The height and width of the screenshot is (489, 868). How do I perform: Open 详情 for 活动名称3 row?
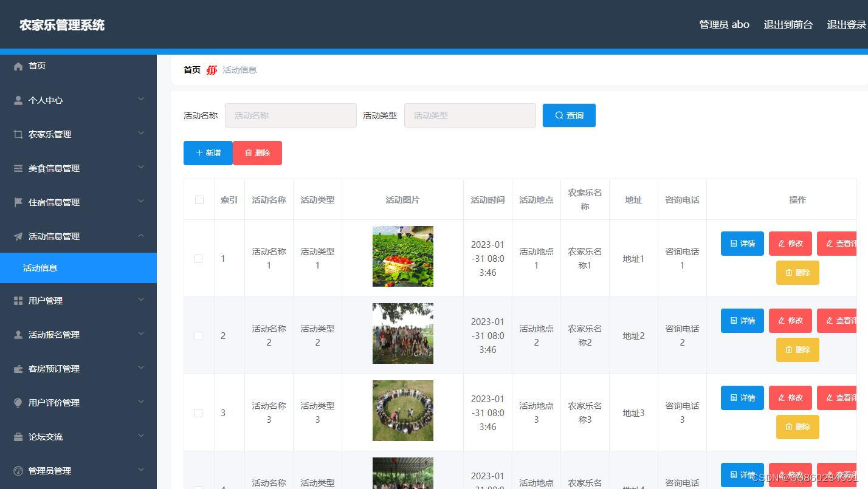742,398
